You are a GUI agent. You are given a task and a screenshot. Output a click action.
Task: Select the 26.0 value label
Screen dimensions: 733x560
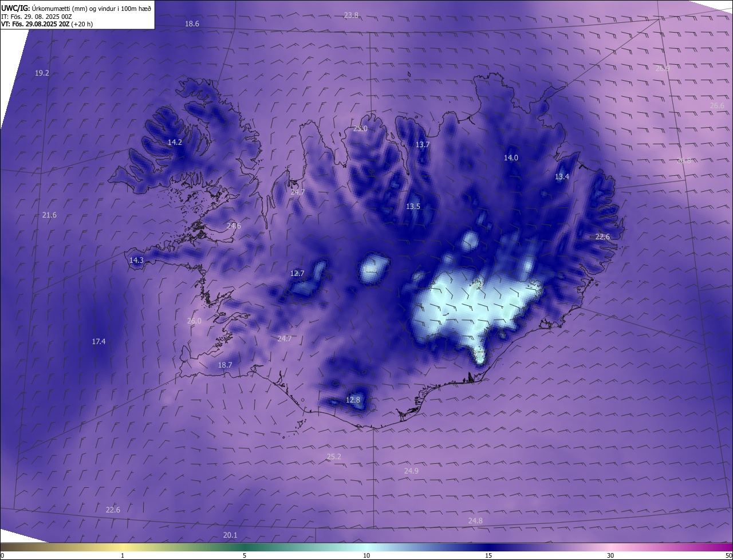tap(194, 321)
